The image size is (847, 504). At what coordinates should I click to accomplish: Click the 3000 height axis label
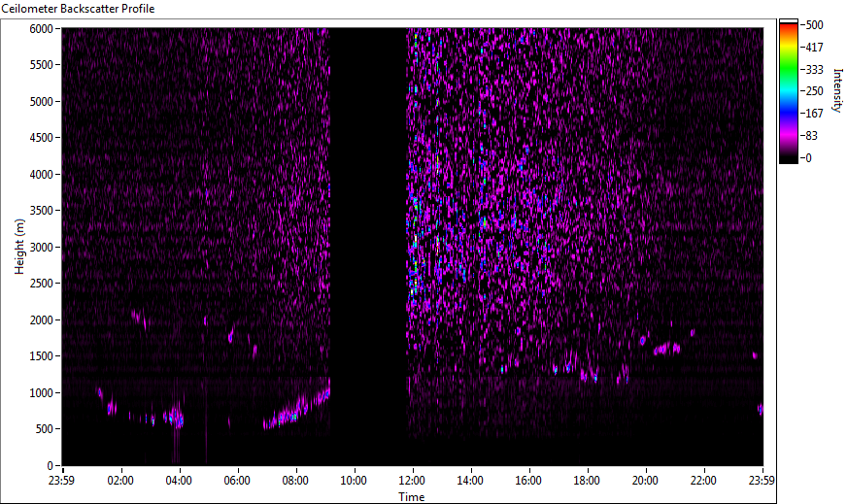point(42,248)
